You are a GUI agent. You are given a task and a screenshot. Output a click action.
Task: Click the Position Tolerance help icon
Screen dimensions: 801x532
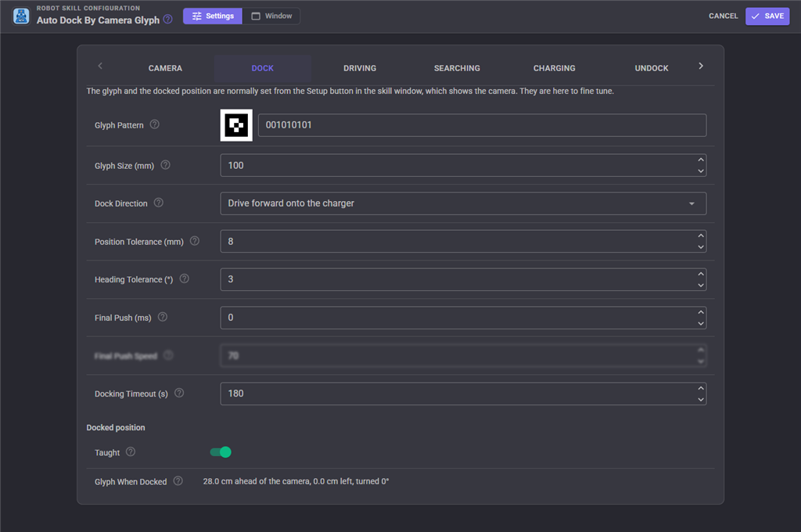(x=195, y=241)
